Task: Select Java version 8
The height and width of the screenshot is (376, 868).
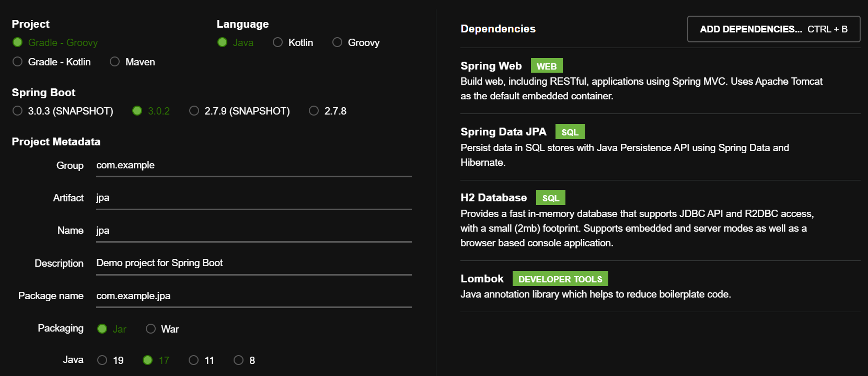Action: click(x=244, y=360)
